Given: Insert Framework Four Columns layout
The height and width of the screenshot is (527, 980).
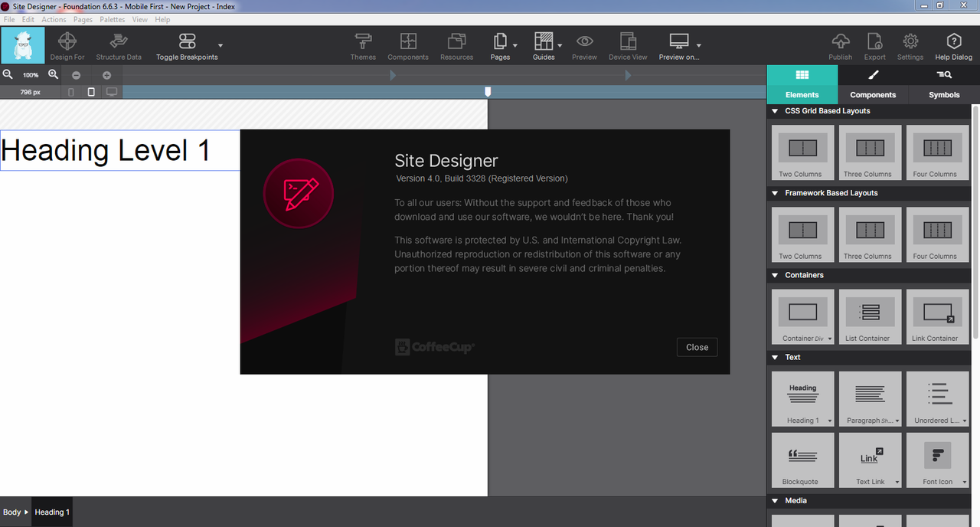Looking at the screenshot, I should click(x=937, y=234).
